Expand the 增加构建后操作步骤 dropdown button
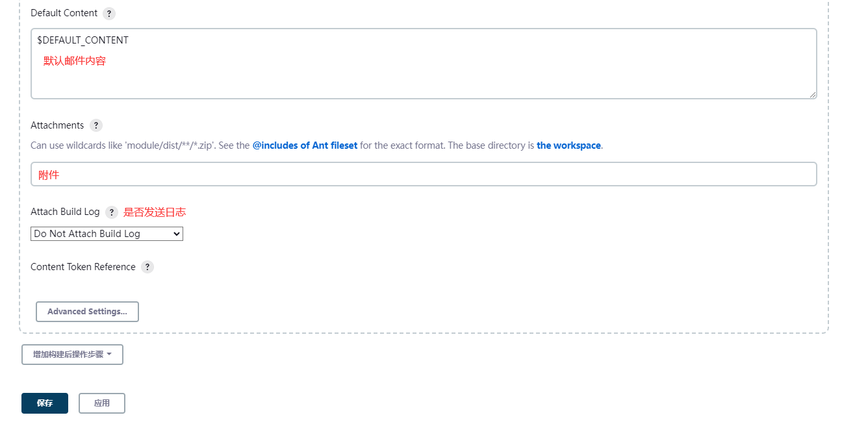 point(72,355)
